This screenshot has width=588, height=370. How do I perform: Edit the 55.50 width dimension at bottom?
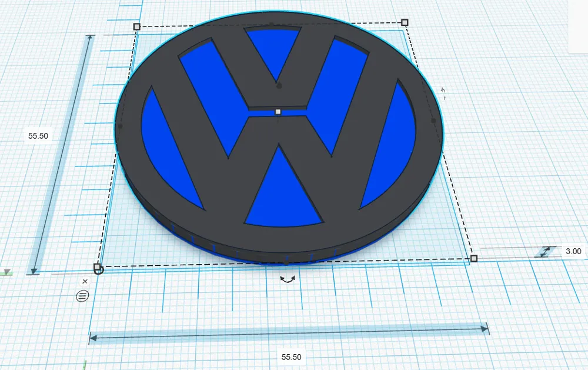coord(292,357)
